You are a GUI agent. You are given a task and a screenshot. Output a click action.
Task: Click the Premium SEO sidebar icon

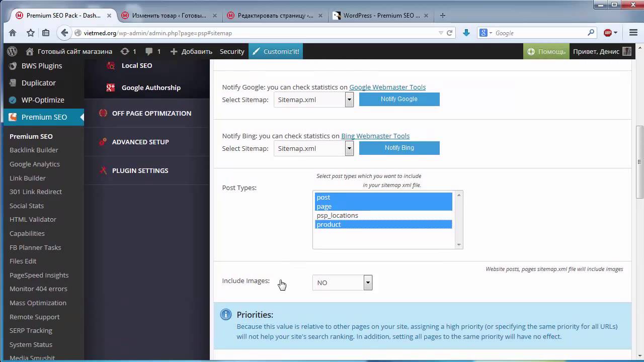pos(13,117)
